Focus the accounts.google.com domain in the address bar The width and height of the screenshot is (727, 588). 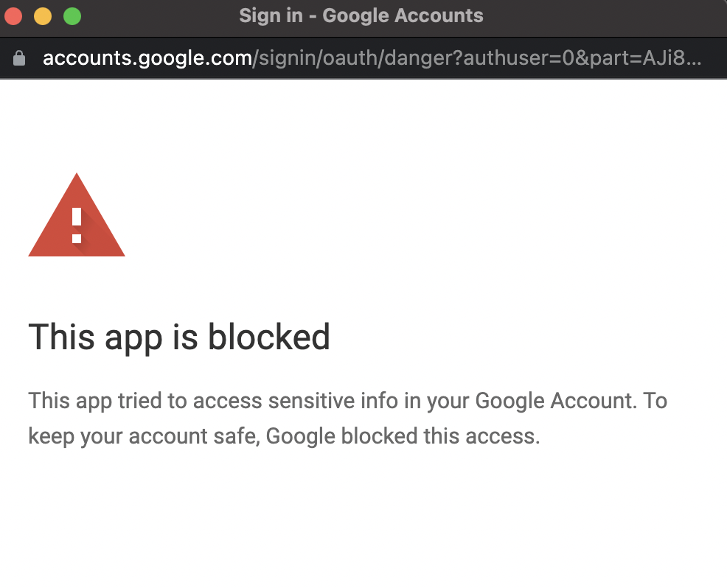pos(147,58)
